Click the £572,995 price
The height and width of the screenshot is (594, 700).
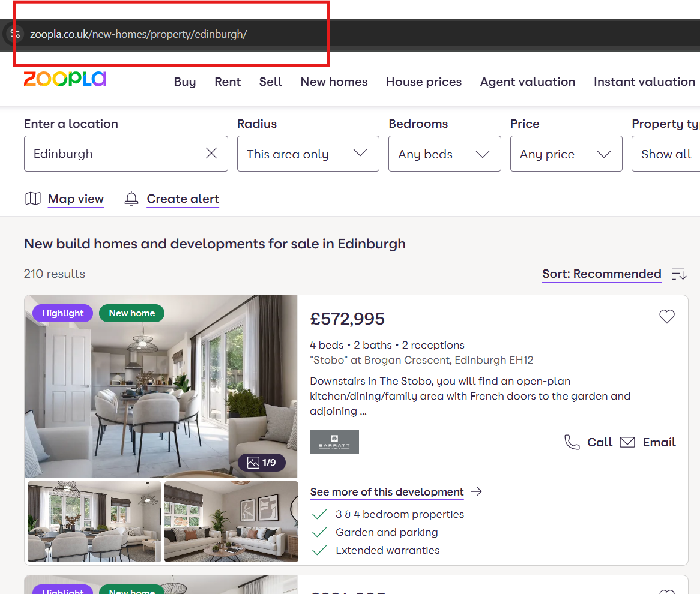point(348,319)
